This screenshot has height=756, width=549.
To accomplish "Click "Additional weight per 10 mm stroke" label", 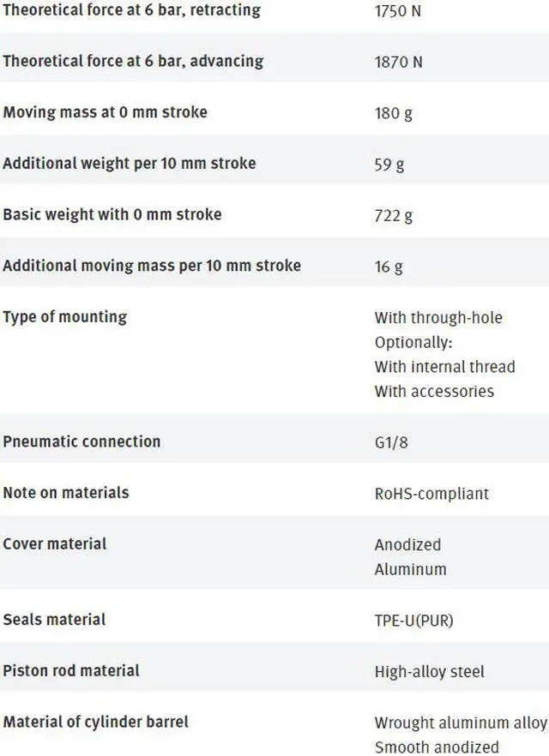I will (129, 163).
